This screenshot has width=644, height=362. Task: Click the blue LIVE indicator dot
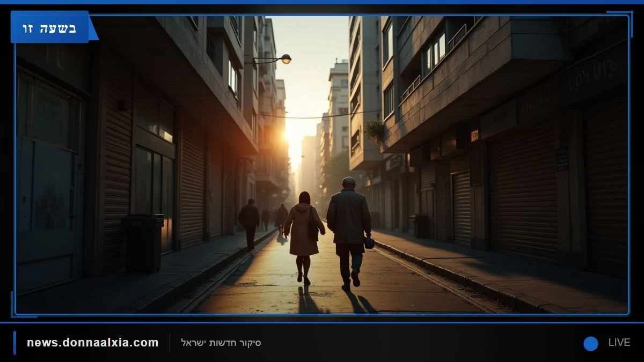(x=591, y=343)
